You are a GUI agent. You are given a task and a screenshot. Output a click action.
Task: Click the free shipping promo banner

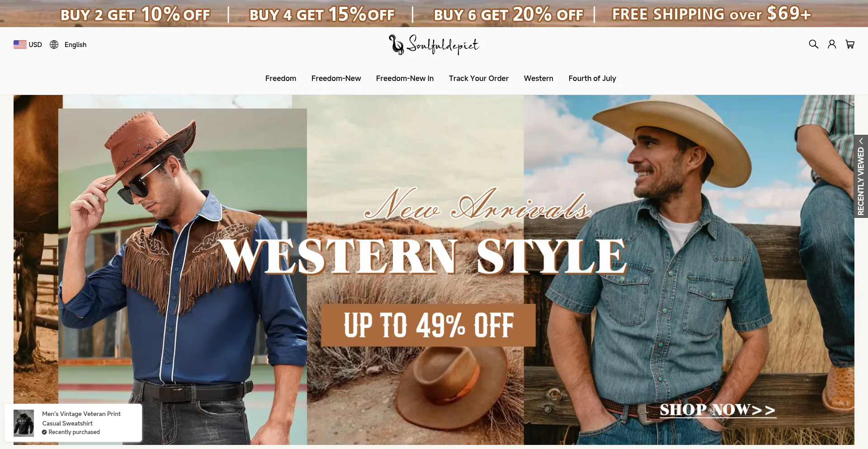coord(712,14)
